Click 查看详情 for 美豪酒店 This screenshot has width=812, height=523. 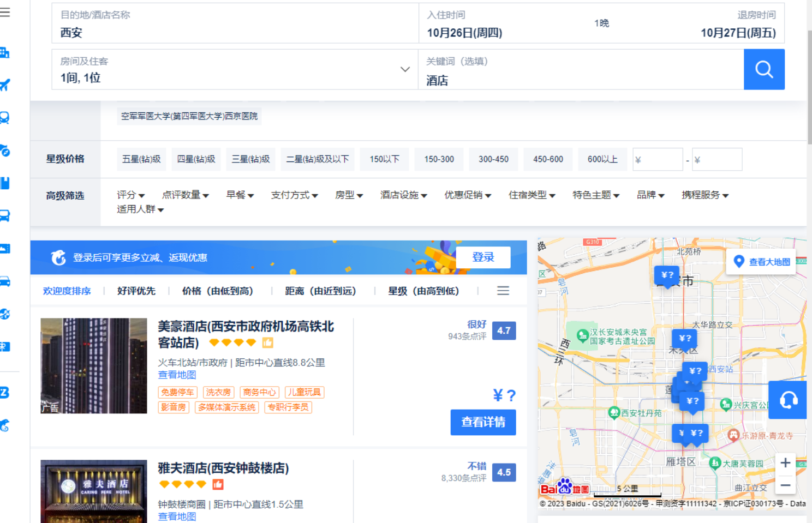coord(483,422)
